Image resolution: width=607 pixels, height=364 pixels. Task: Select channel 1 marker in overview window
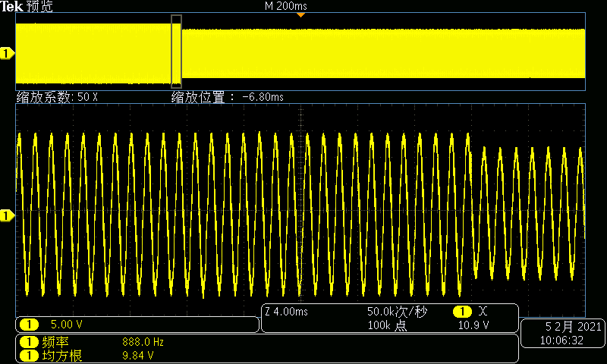coord(8,53)
